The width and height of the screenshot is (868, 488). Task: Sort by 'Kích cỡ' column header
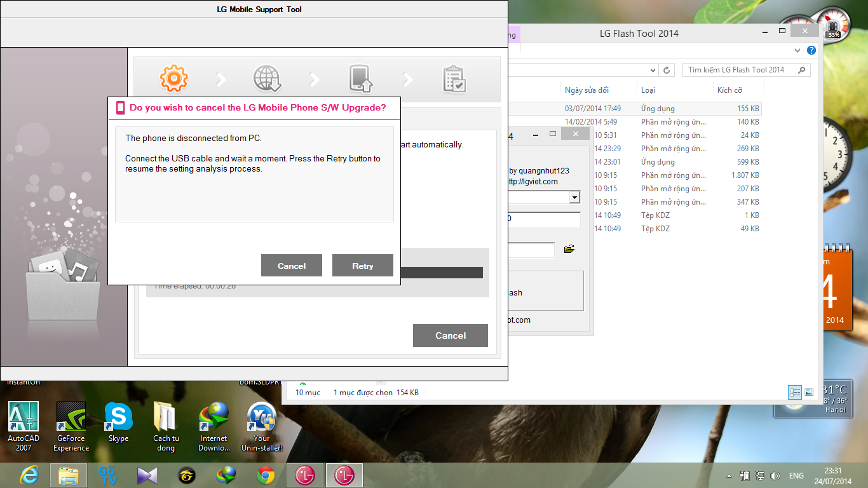(729, 90)
